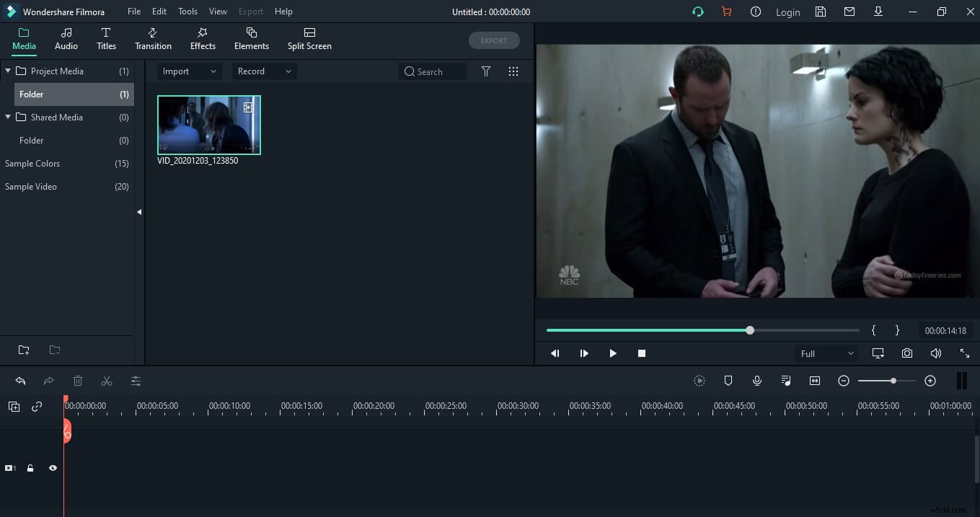
Task: Open the voiceover recording microphone tool
Action: tap(757, 381)
